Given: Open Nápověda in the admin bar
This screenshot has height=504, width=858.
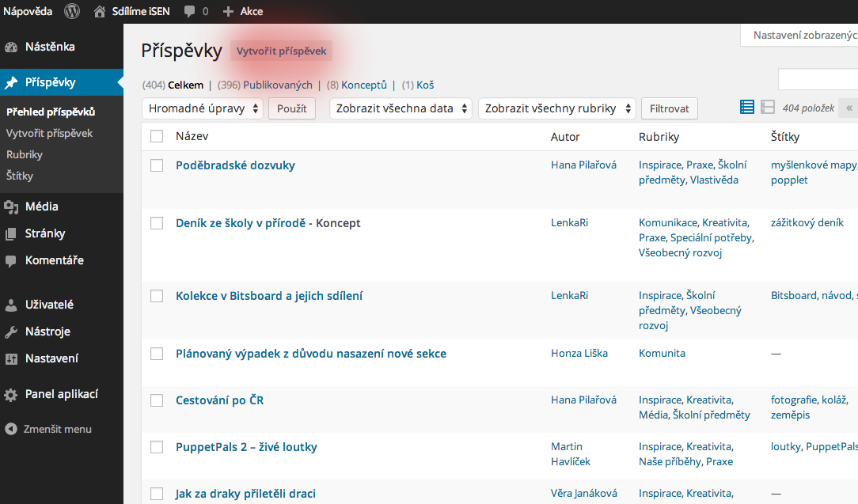Looking at the screenshot, I should pos(28,12).
